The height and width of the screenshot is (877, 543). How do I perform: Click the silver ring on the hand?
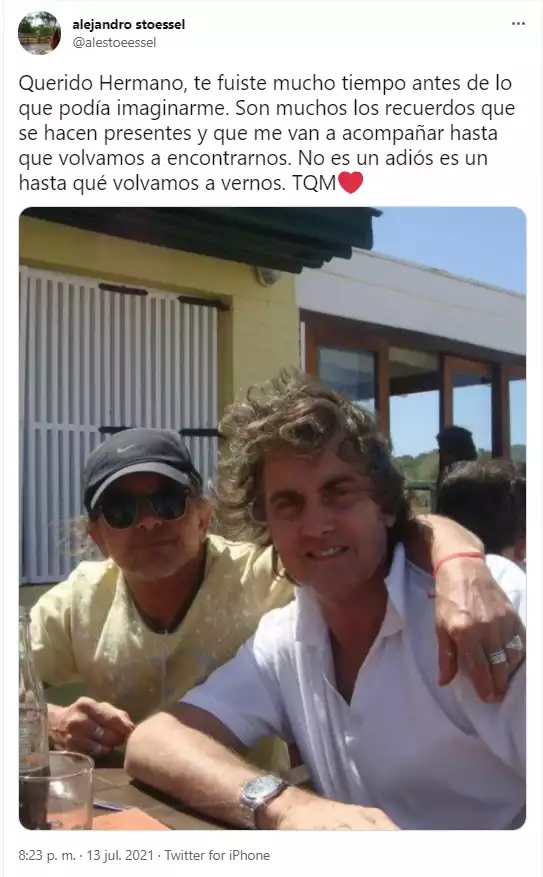[x=498, y=656]
